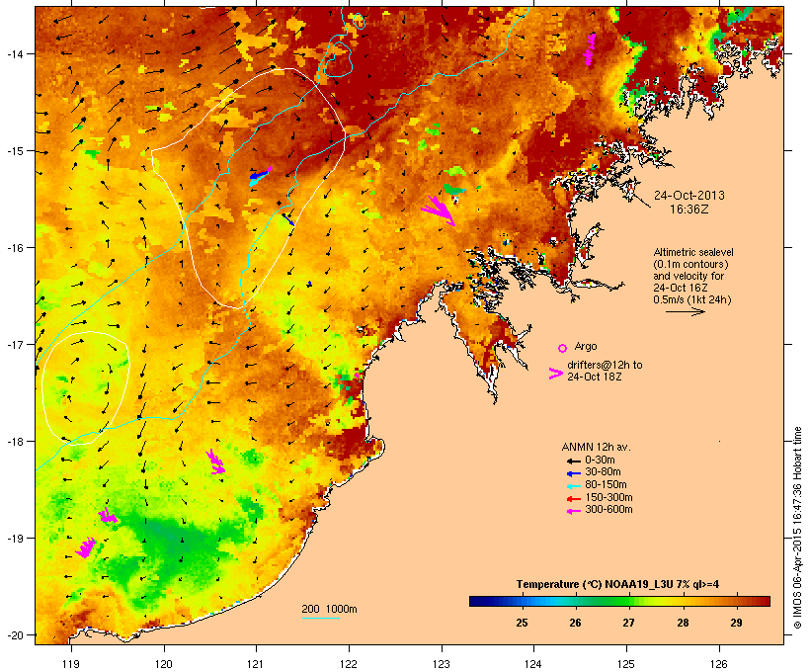This screenshot has height=672, width=810.
Task: Click the longitude axis label 119
Action: coord(71,664)
